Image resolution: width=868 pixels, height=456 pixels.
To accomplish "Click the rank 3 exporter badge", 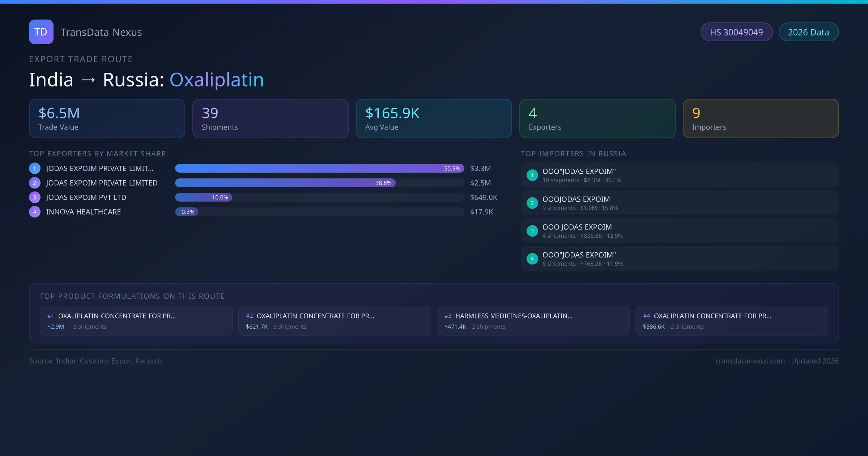I will click(x=35, y=197).
